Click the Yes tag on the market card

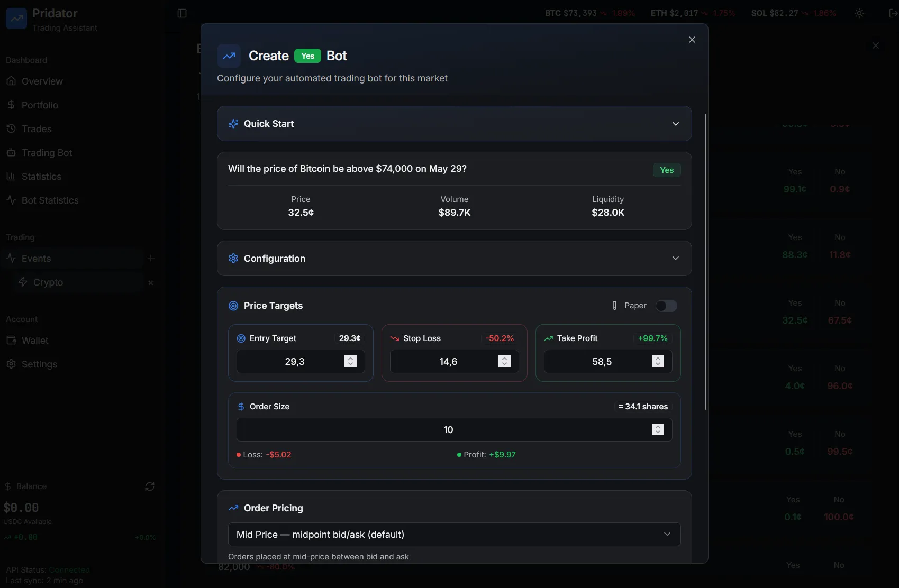[x=667, y=170]
